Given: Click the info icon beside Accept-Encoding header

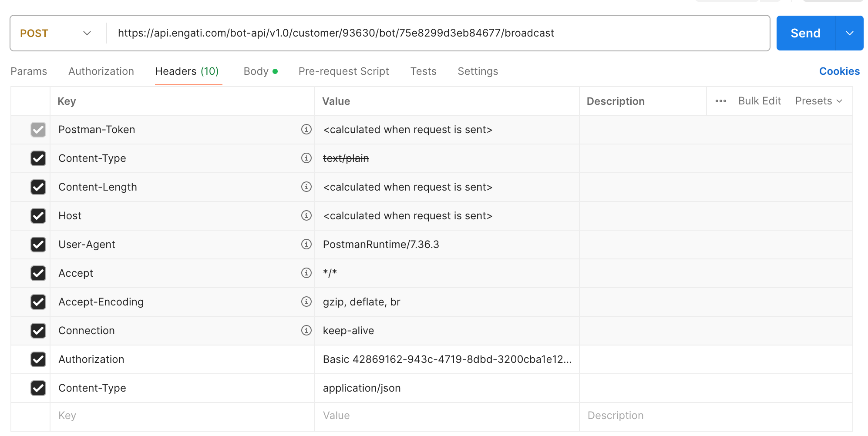Looking at the screenshot, I should [x=306, y=302].
